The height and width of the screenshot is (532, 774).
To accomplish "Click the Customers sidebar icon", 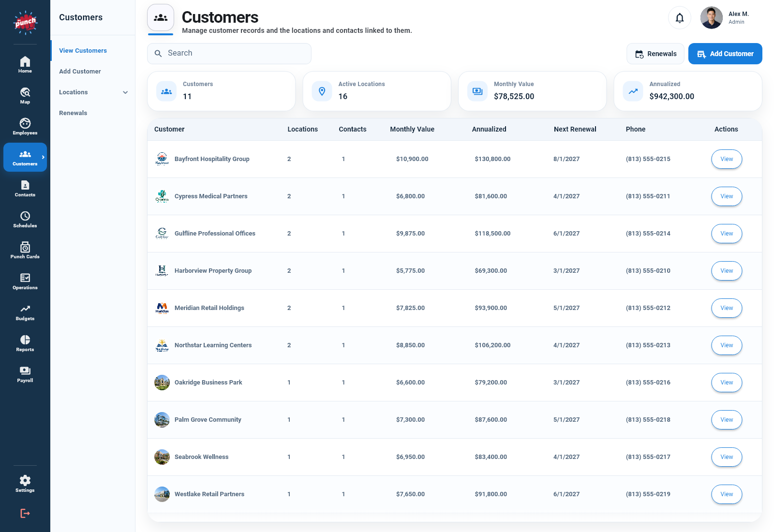I will pos(25,157).
